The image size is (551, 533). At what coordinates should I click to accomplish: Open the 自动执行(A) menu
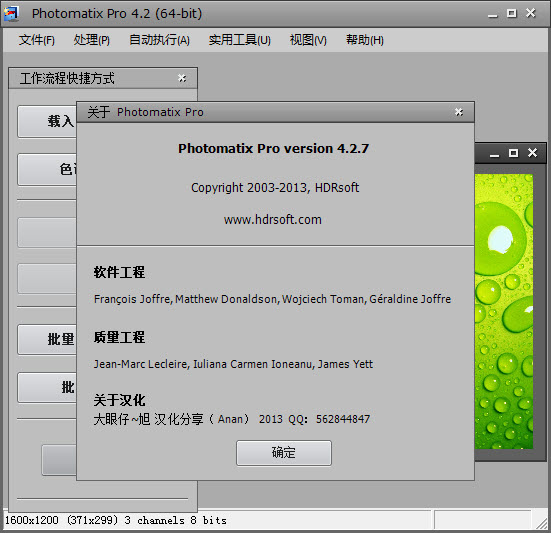pyautogui.click(x=160, y=40)
